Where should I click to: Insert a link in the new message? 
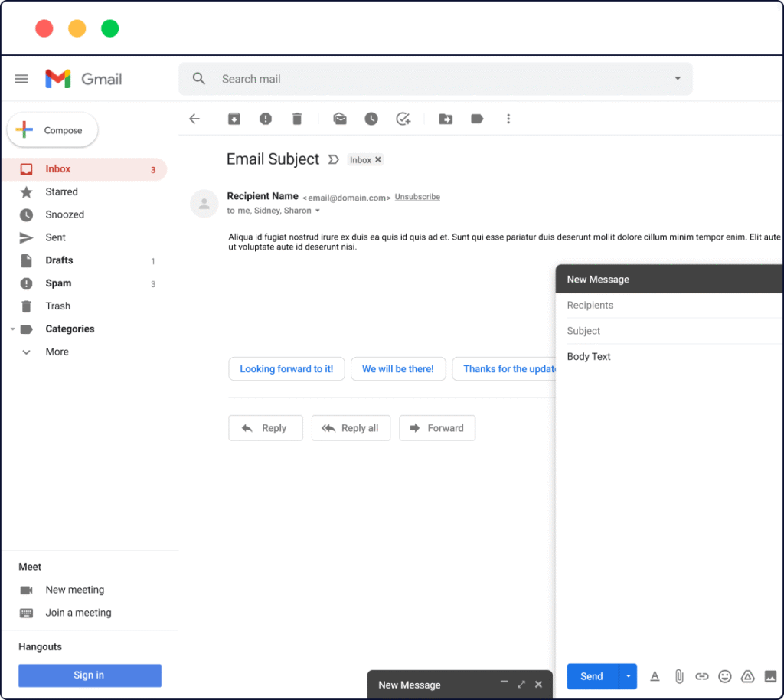[x=702, y=676]
